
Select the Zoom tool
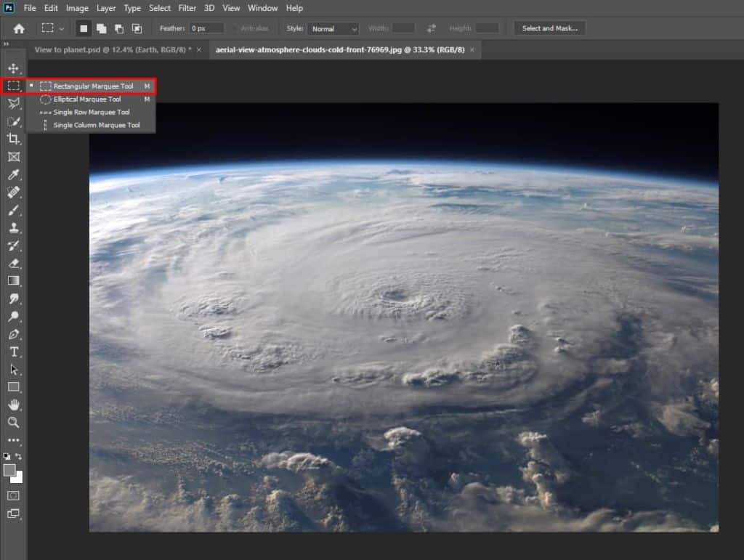13,422
